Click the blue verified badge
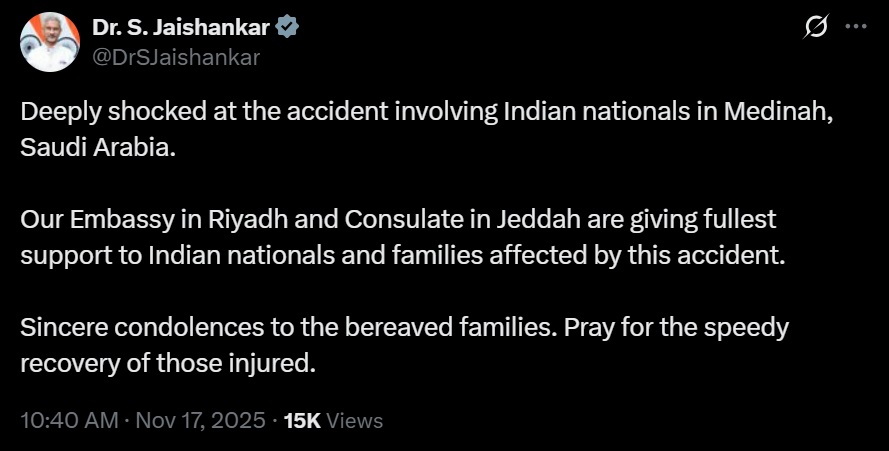 pos(287,28)
